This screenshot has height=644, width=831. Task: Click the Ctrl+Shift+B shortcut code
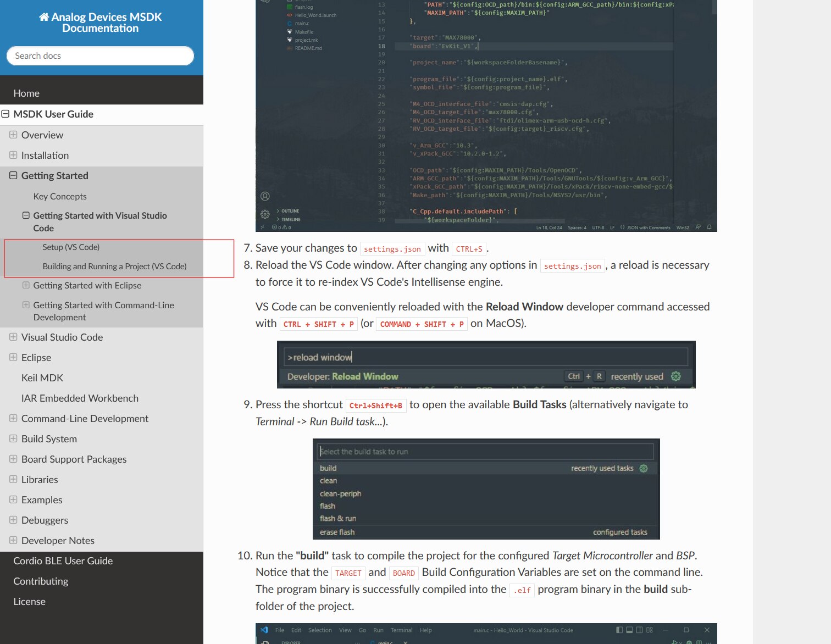coord(376,406)
